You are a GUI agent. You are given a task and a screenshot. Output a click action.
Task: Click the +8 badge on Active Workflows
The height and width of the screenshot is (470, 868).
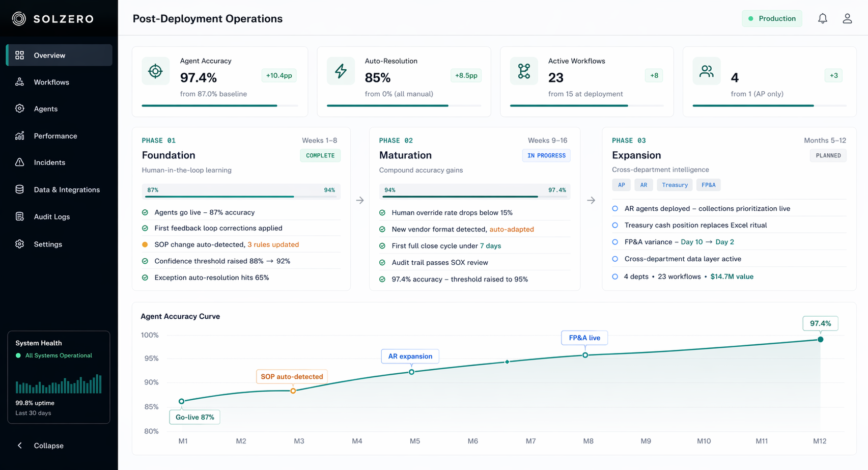654,75
